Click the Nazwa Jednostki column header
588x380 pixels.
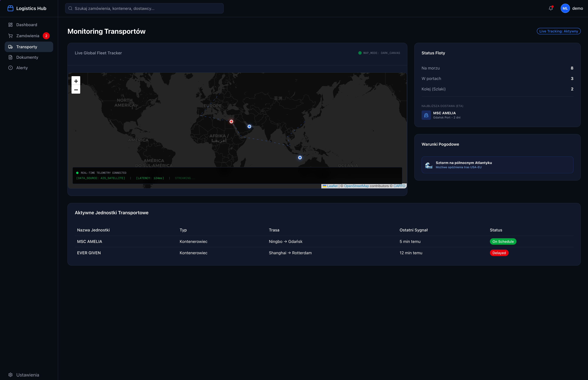(93, 230)
